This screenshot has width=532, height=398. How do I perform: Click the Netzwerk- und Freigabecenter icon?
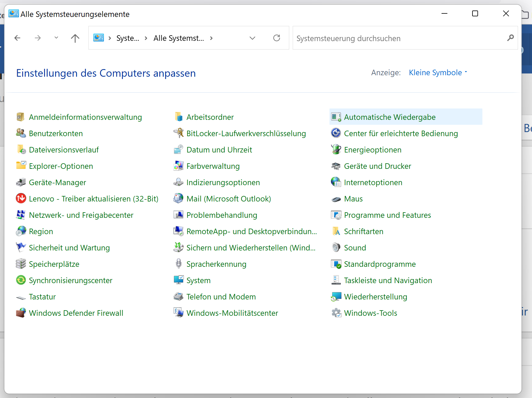pyautogui.click(x=21, y=215)
